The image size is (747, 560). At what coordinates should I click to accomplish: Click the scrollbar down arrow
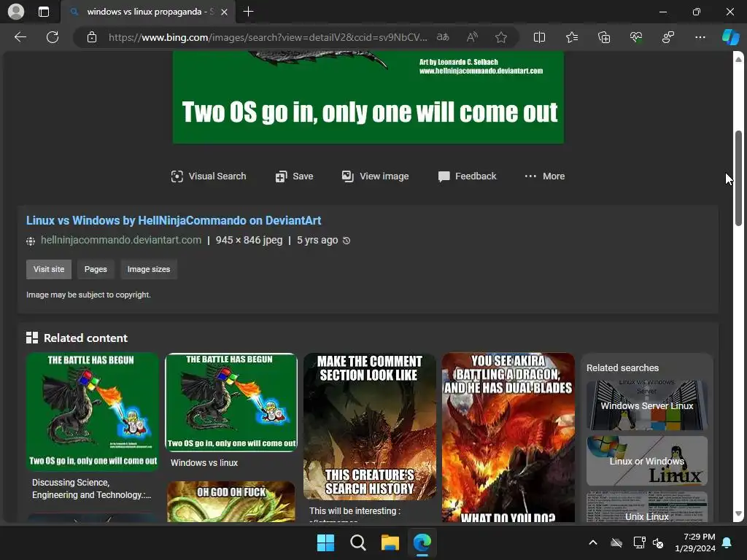(x=738, y=514)
